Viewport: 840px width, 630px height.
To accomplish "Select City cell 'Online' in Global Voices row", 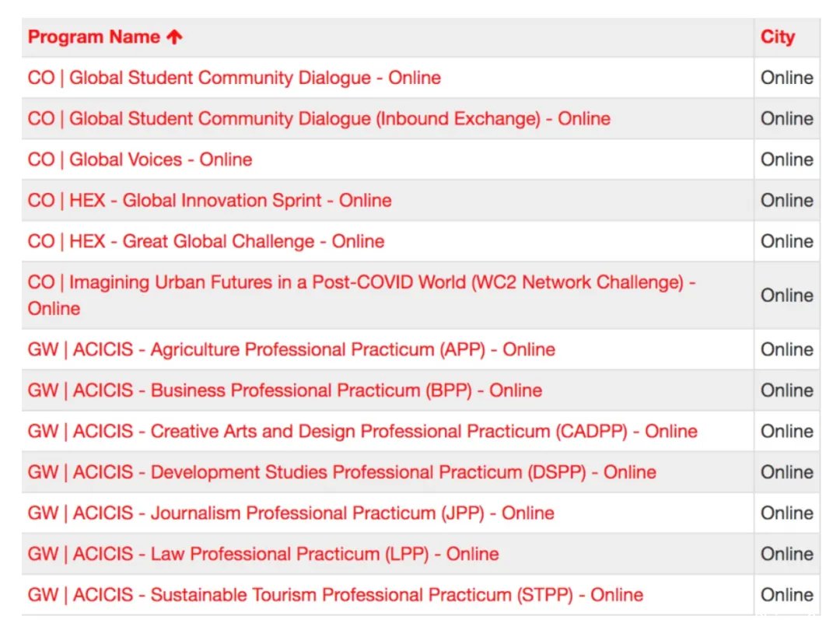I will pos(787,159).
